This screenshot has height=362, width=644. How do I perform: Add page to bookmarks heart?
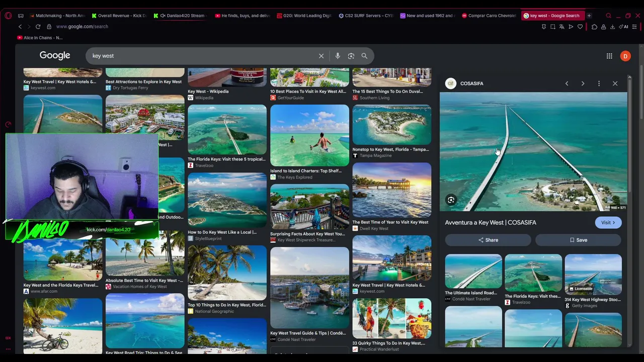pyautogui.click(x=580, y=27)
